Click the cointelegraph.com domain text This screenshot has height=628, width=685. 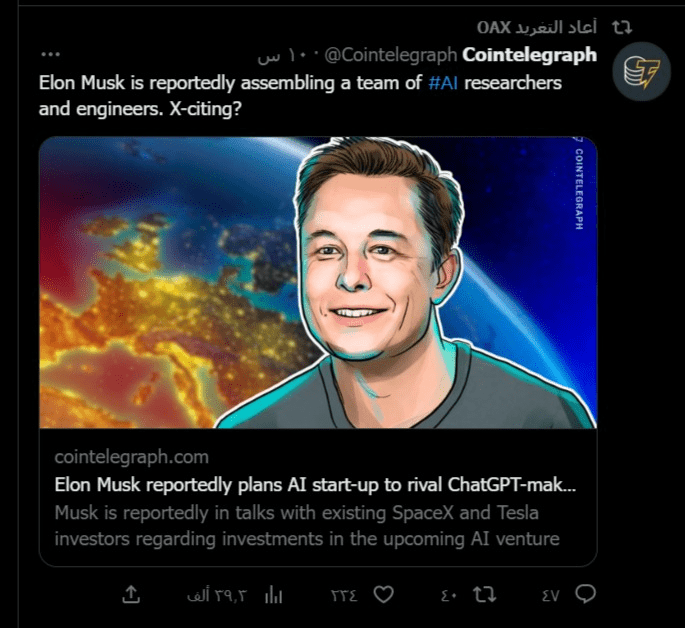click(x=131, y=457)
